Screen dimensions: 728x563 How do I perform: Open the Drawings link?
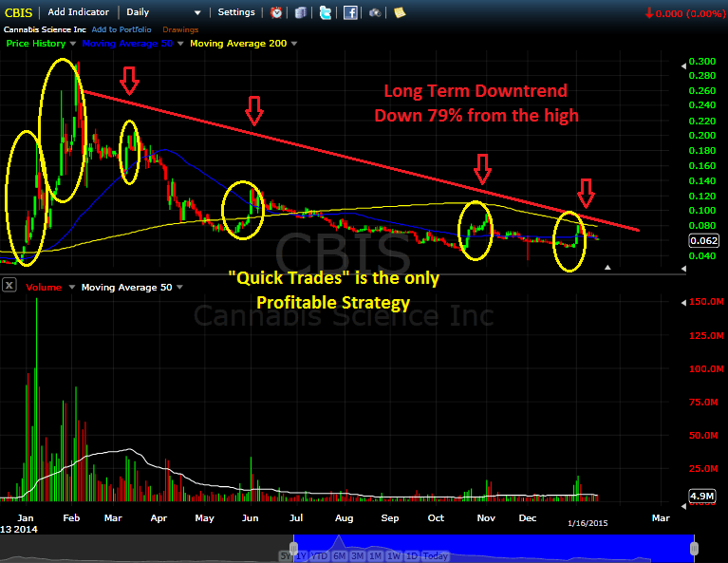coord(180,29)
